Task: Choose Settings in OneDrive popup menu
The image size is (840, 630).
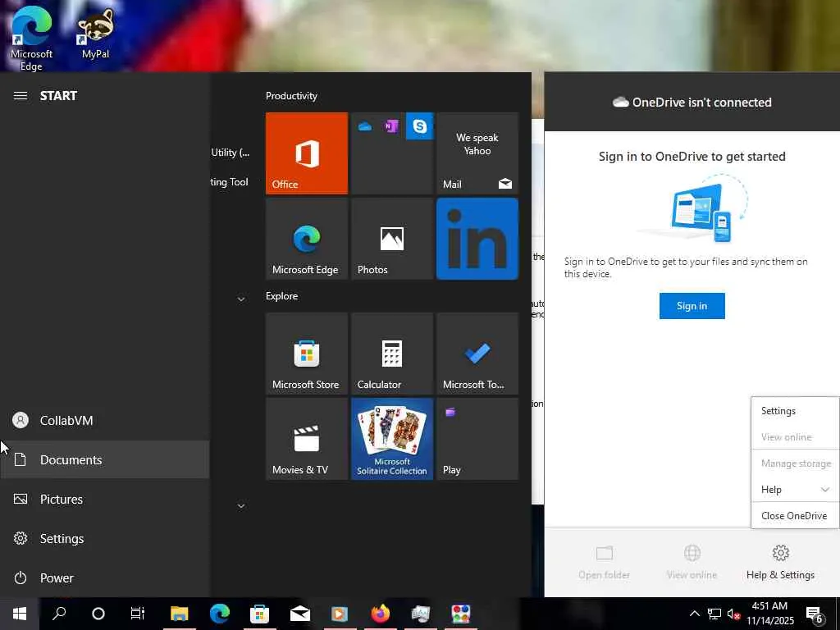Action: tap(795, 411)
